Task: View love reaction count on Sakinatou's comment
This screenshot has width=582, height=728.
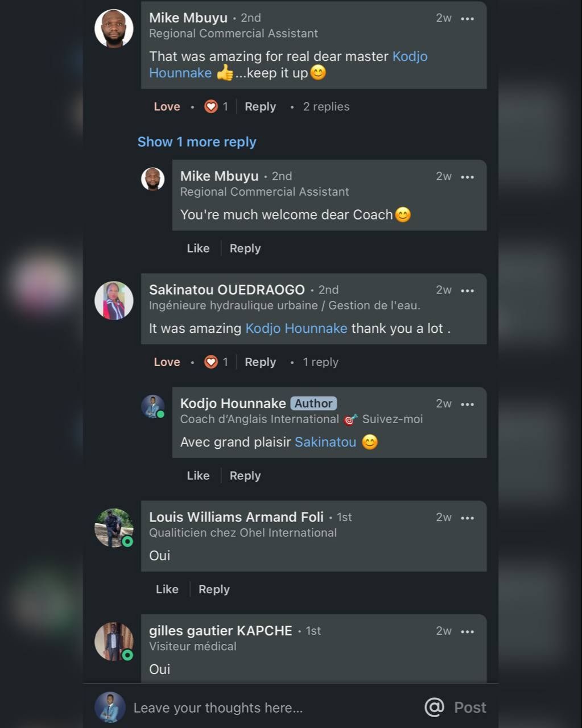Action: [217, 362]
